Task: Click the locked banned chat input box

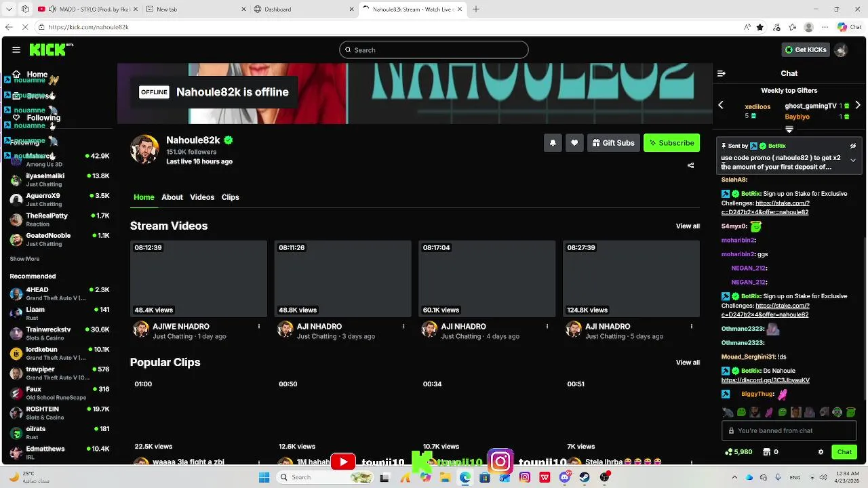Action: (x=789, y=430)
